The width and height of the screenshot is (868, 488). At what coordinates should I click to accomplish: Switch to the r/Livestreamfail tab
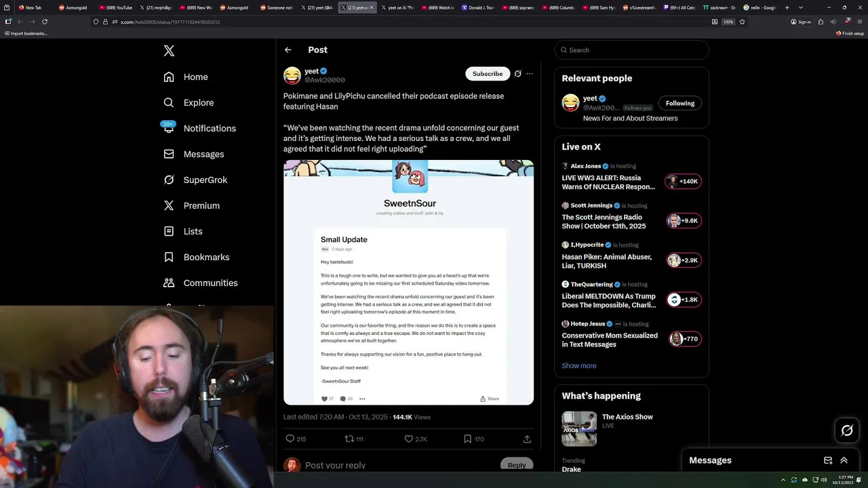638,7
